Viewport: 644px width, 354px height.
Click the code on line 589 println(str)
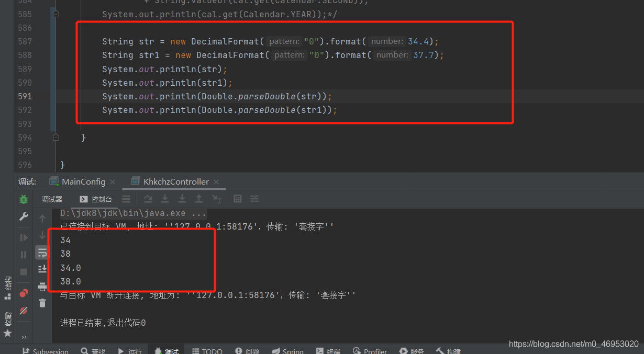tap(164, 69)
